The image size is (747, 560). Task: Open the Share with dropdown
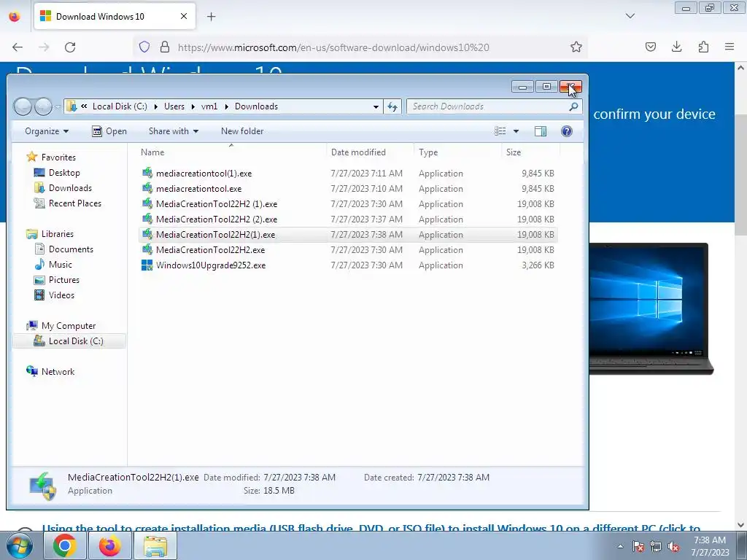(x=174, y=131)
